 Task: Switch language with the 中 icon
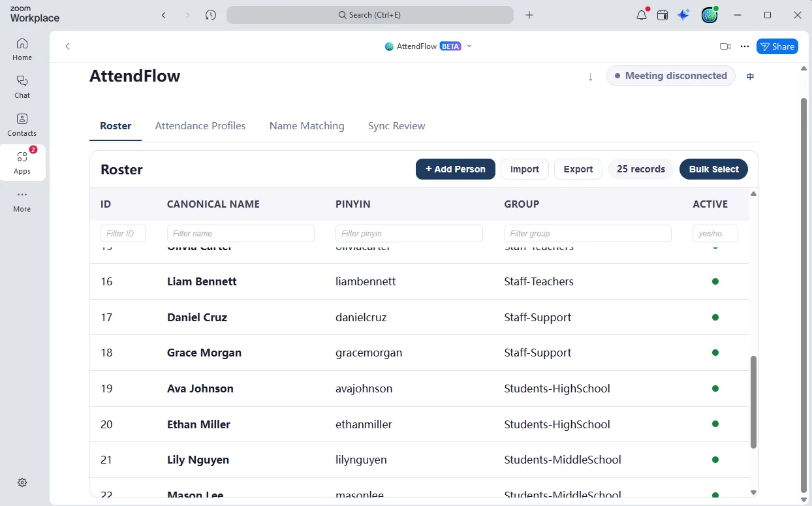[751, 76]
